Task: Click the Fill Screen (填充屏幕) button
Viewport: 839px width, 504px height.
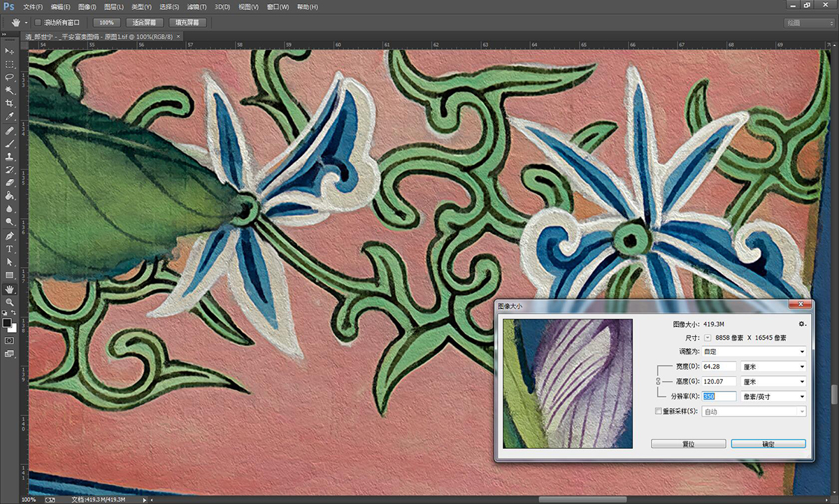Action: [187, 22]
